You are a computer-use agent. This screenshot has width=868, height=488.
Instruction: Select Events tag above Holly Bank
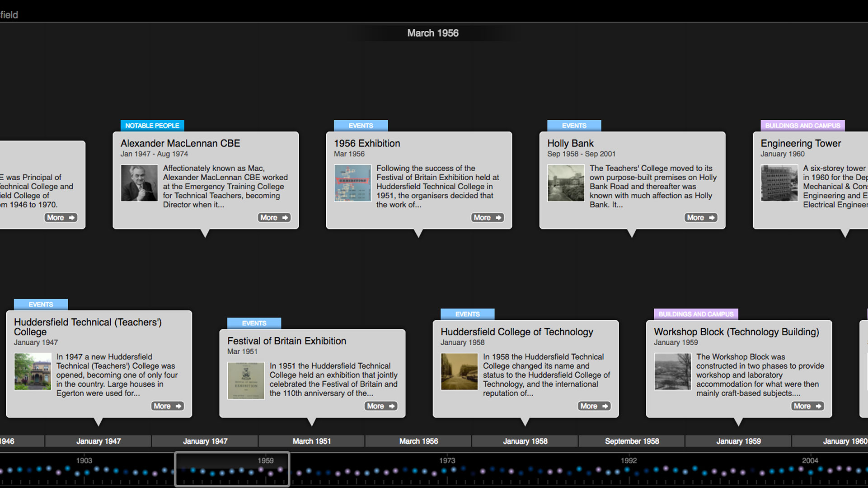pos(574,126)
